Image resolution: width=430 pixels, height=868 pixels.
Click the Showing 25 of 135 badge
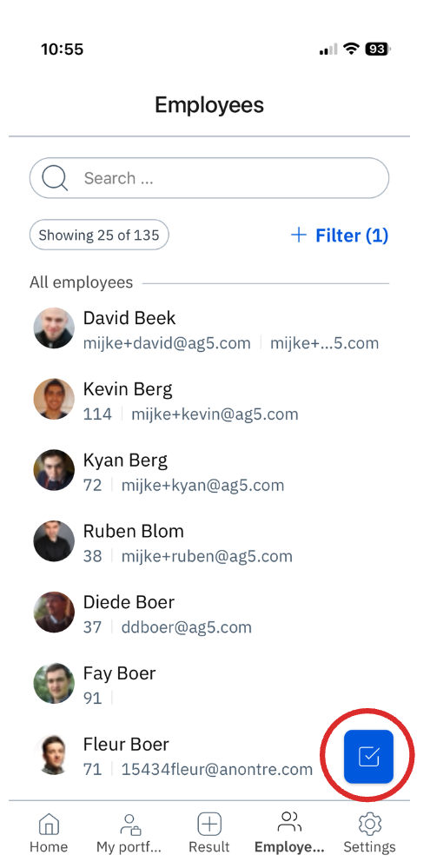[x=99, y=235]
